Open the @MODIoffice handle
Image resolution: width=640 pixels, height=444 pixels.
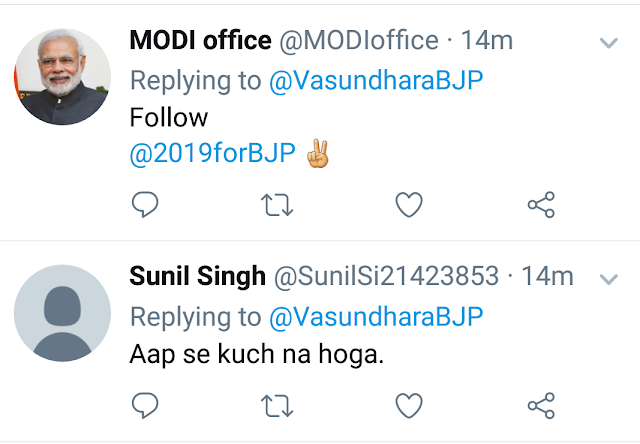(359, 40)
